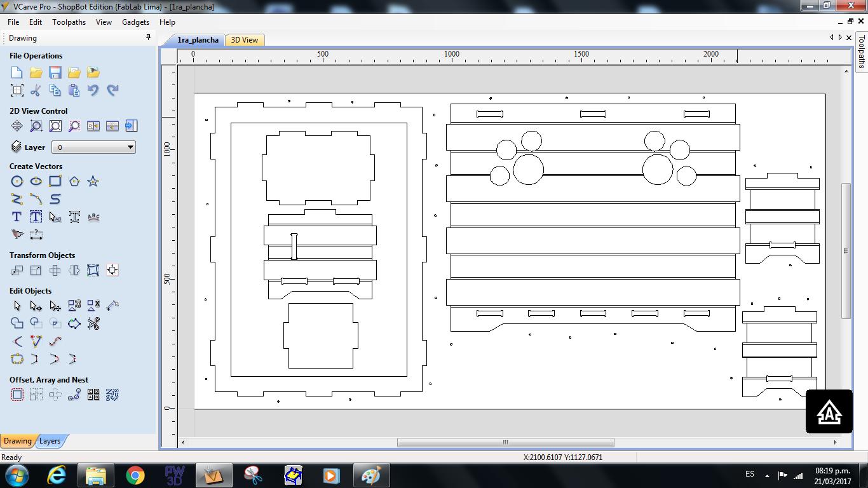
Task: Open the Offset Vectors tool
Action: pos(17,395)
